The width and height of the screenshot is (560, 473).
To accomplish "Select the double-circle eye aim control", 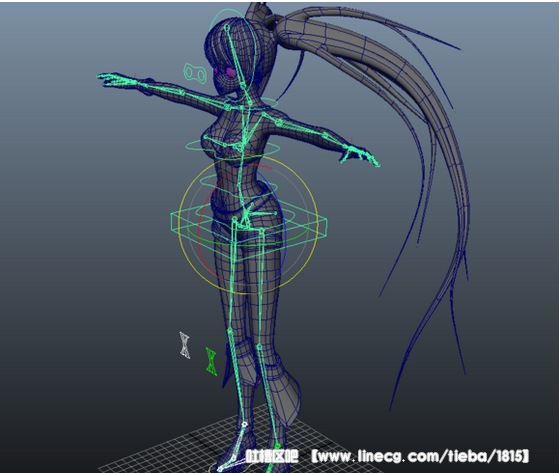I will click(195, 73).
